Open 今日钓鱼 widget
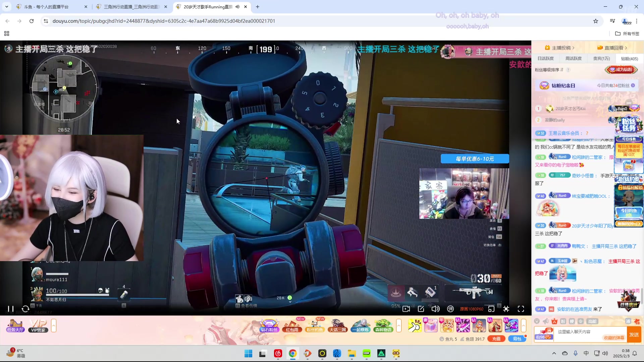 click(x=629, y=213)
